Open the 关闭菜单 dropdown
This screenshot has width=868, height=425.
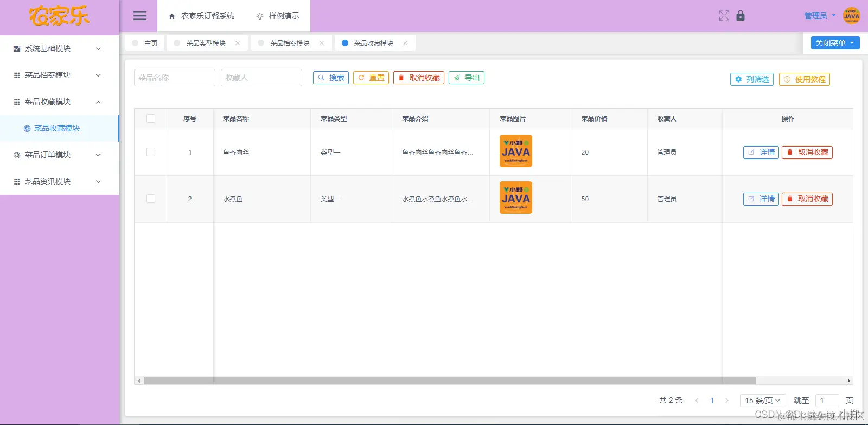tap(835, 43)
